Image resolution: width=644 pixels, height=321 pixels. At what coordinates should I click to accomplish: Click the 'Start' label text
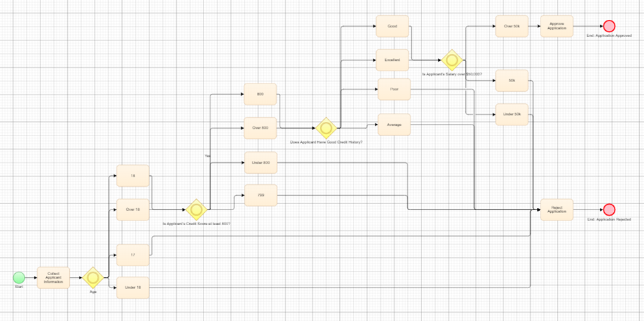coord(19,287)
